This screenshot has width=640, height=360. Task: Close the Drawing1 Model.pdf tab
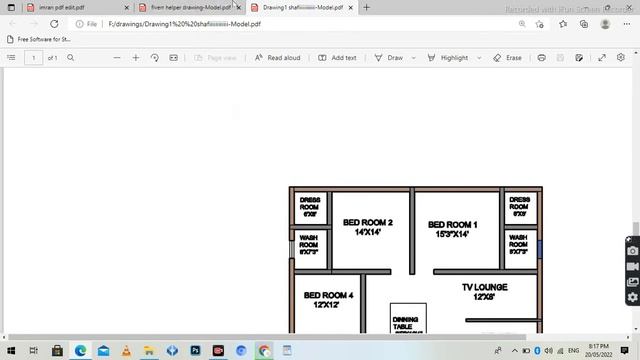point(351,7)
